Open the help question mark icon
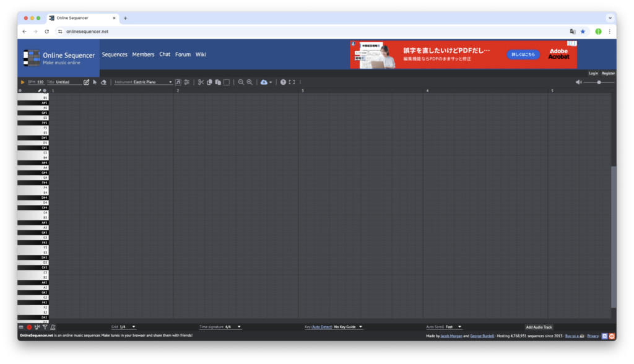Viewport: 634px width, 364px height. click(x=283, y=82)
